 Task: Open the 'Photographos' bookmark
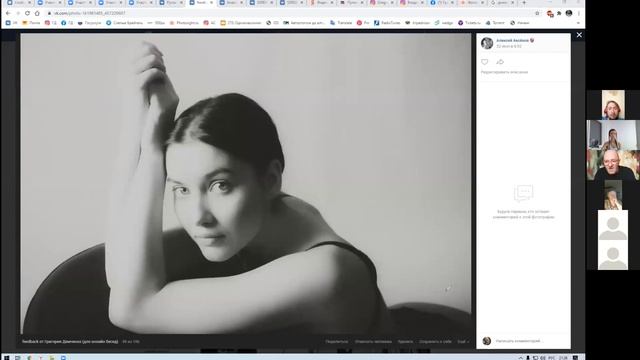184,23
